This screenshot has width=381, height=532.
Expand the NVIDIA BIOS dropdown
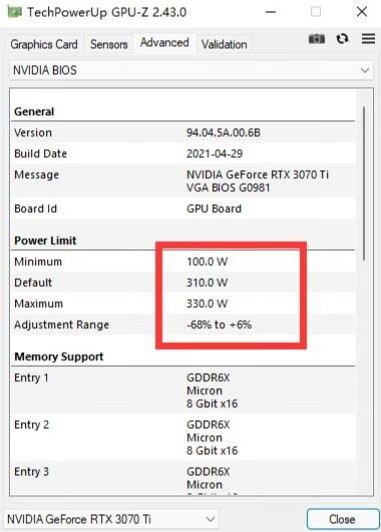pyautogui.click(x=191, y=71)
